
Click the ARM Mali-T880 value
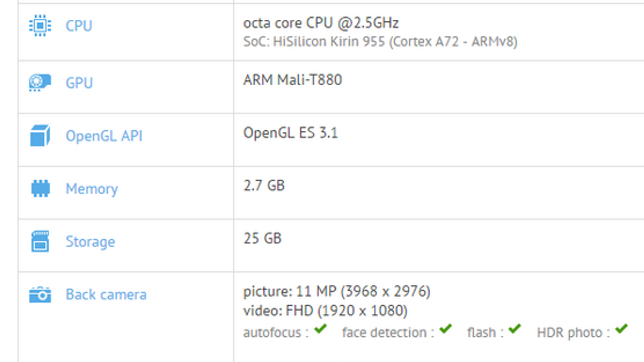[x=293, y=80]
